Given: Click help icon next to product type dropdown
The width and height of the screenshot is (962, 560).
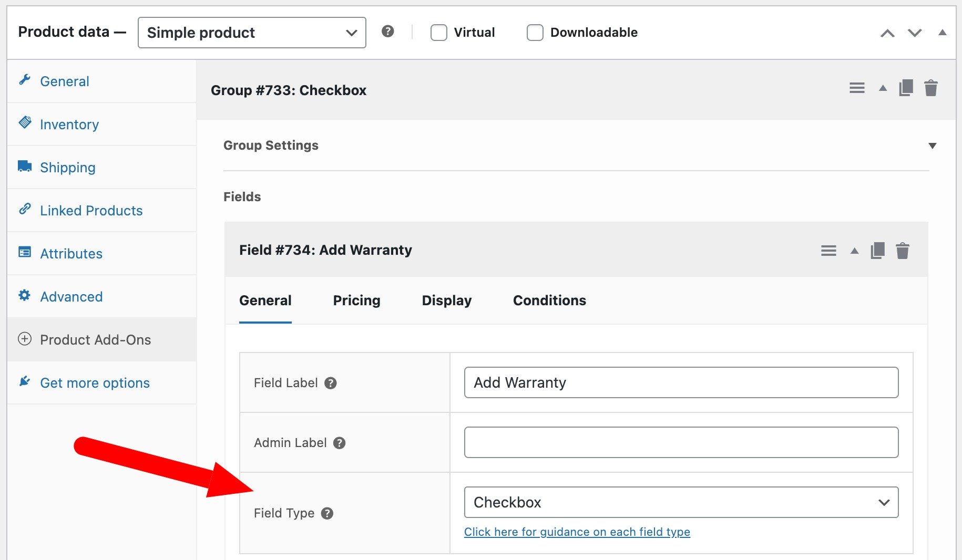Looking at the screenshot, I should tap(388, 32).
